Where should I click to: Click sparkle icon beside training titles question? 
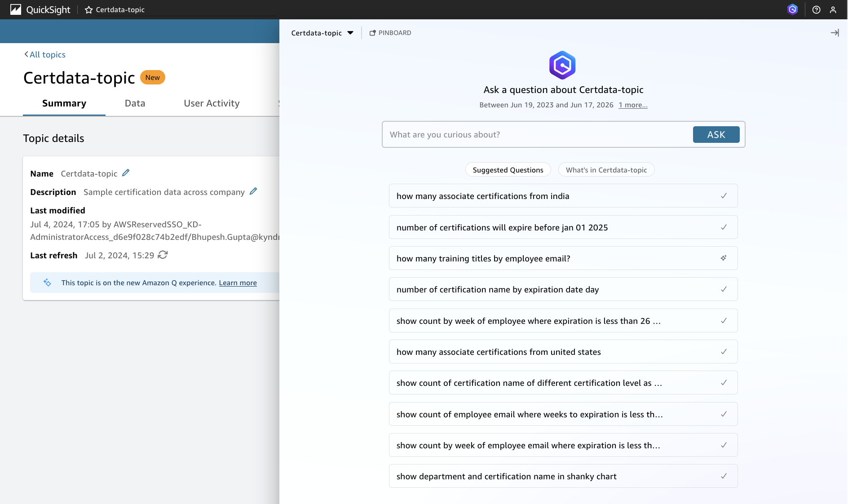pyautogui.click(x=724, y=258)
